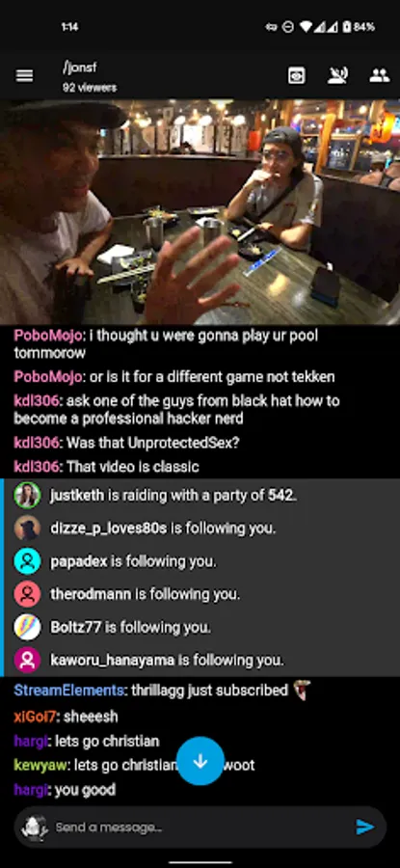Tap therodmann's red avatar icon

(27, 594)
